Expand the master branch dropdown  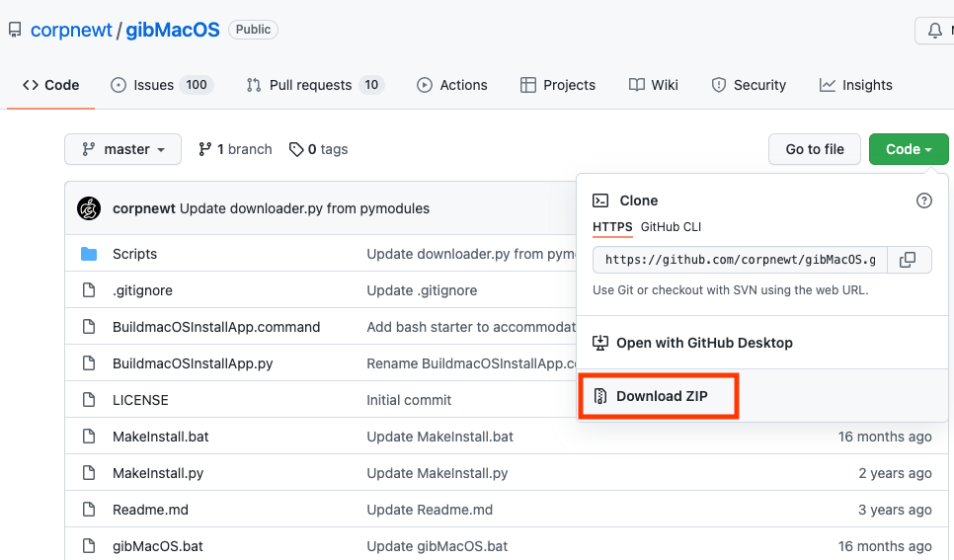123,149
